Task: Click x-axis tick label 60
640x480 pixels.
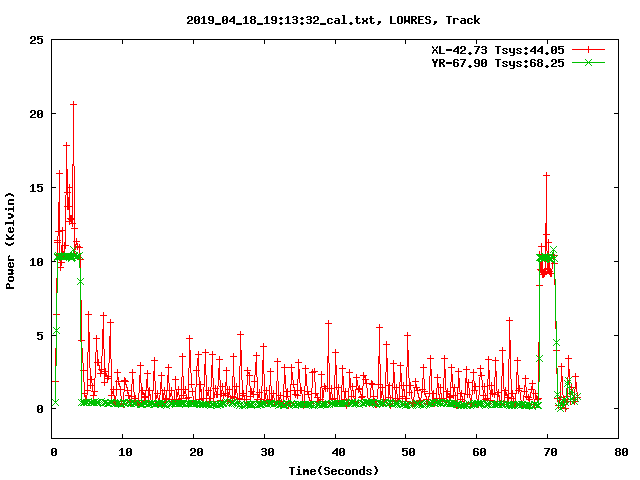Action: [479, 452]
